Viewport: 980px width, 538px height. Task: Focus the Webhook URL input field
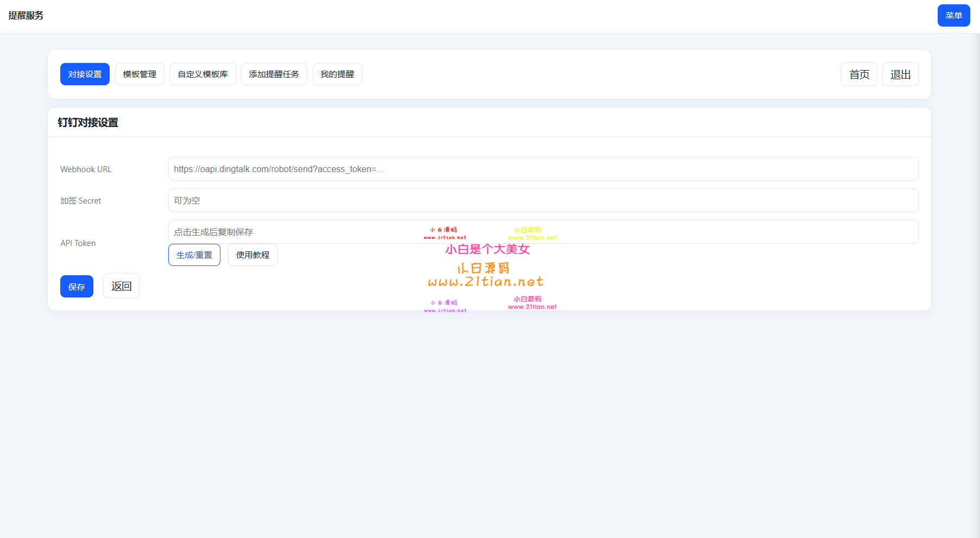click(x=543, y=169)
